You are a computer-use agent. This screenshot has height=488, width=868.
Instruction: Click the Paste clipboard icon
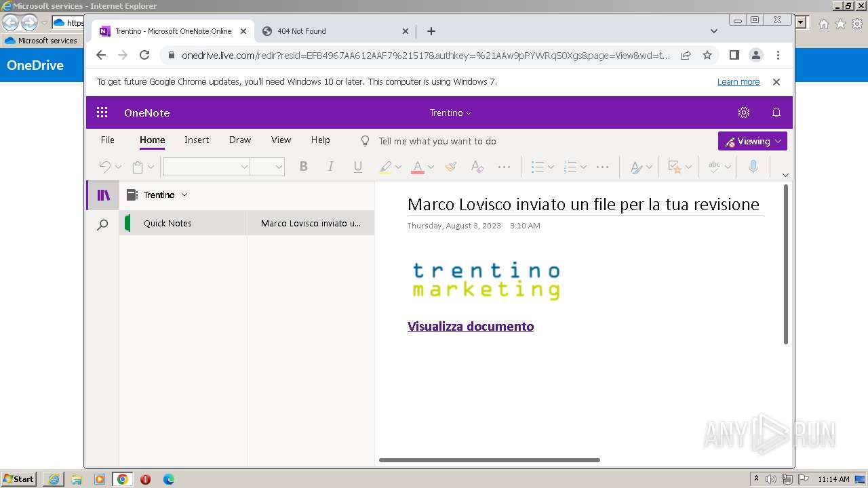click(x=138, y=167)
